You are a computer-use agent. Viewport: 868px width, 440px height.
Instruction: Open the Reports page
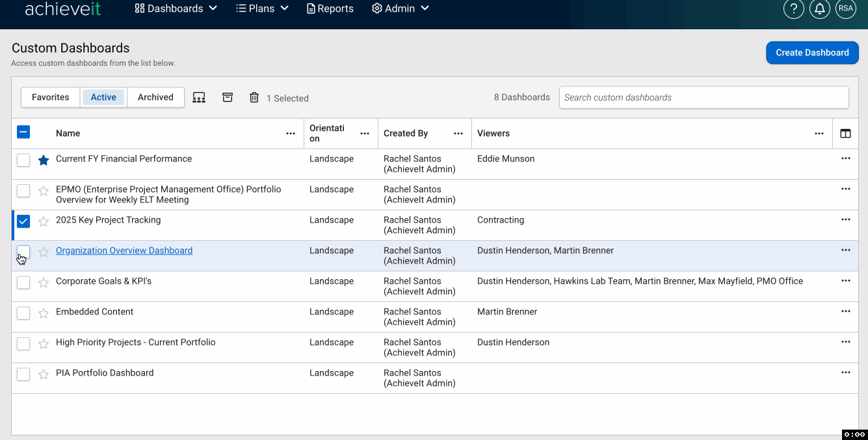330,8
